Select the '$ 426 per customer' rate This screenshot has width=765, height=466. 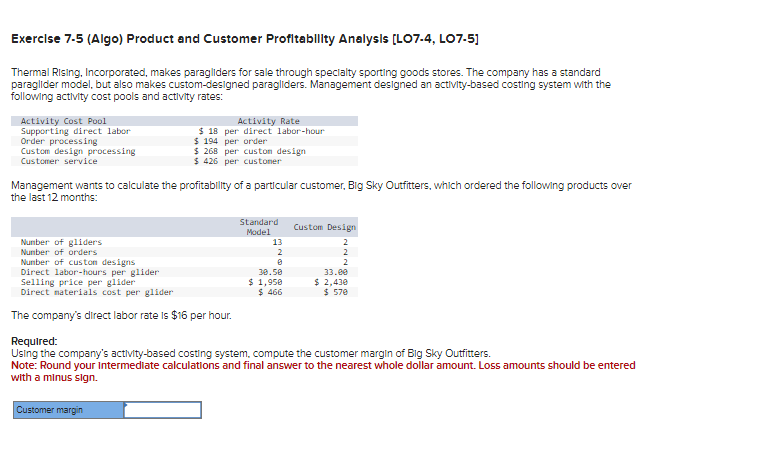(238, 161)
